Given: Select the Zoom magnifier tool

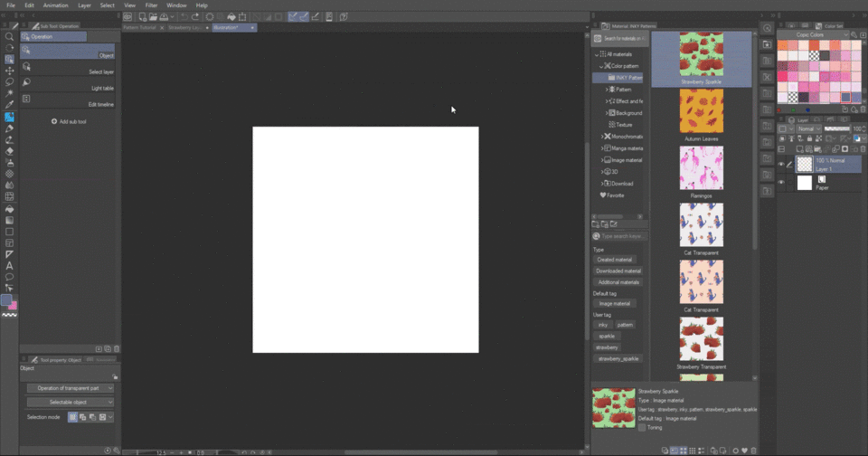Looking at the screenshot, I should click(x=9, y=36).
